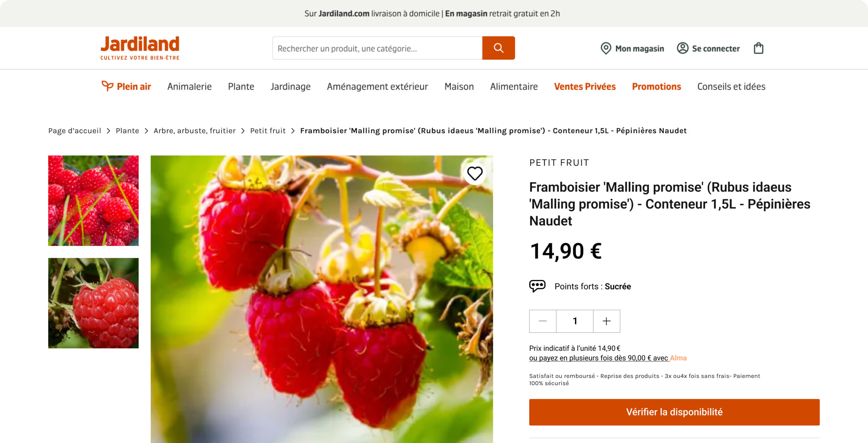
Task: Add product to favorites with heart icon
Action: pos(475,174)
